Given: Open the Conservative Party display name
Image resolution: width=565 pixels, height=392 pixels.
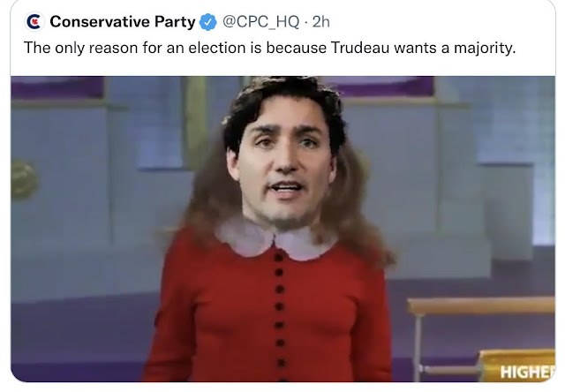Looking at the screenshot, I should point(123,21).
